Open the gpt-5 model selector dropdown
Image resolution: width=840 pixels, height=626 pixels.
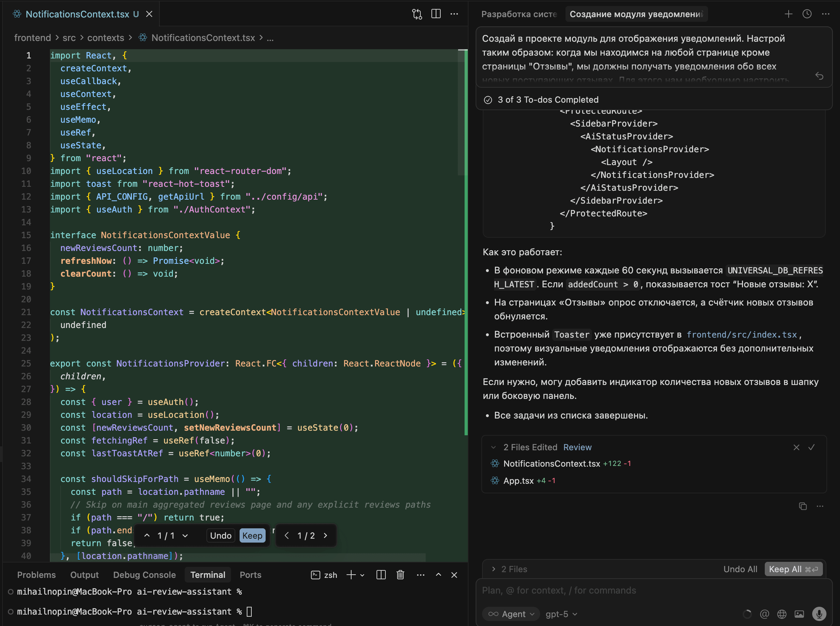pyautogui.click(x=561, y=614)
